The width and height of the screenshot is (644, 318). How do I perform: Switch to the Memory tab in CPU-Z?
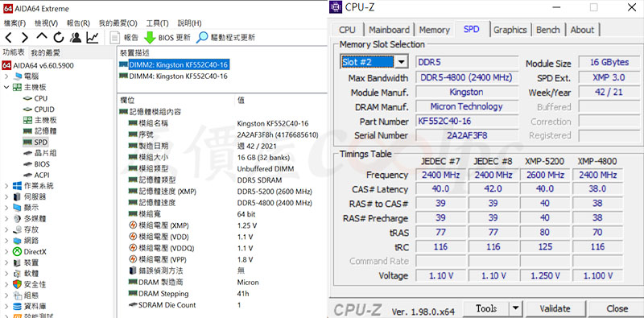[x=434, y=30]
